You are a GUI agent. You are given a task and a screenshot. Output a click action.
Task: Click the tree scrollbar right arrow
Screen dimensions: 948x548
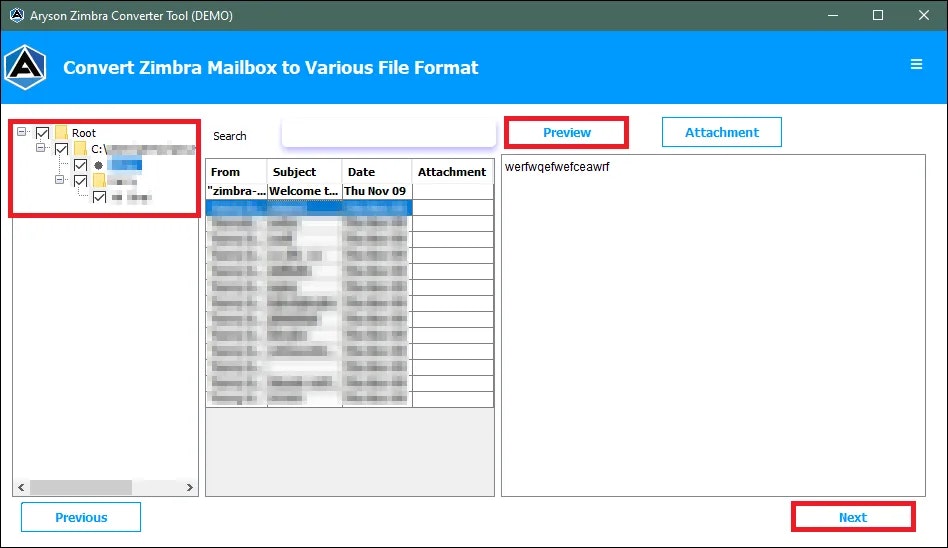[189, 488]
